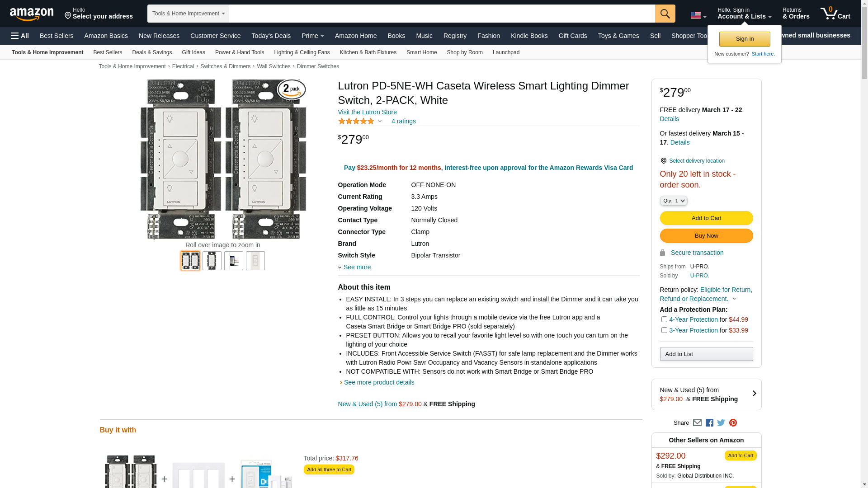Share product on Facebook
This screenshot has height=488, width=868.
[709, 423]
